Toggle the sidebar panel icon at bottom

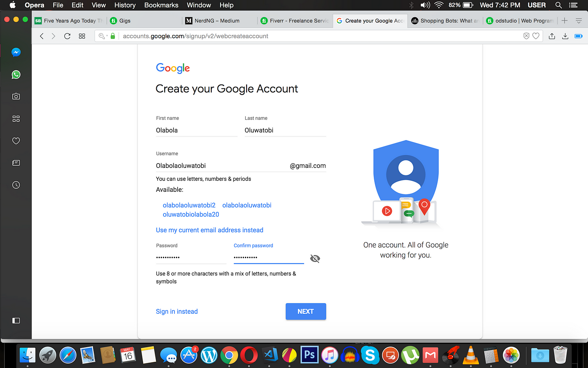click(x=16, y=320)
